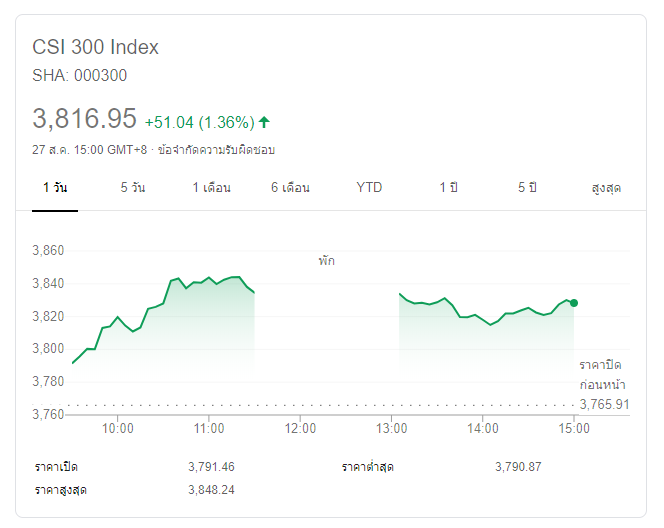
Task: Click the +51.04 (1.36%) change value
Action: coord(199,122)
